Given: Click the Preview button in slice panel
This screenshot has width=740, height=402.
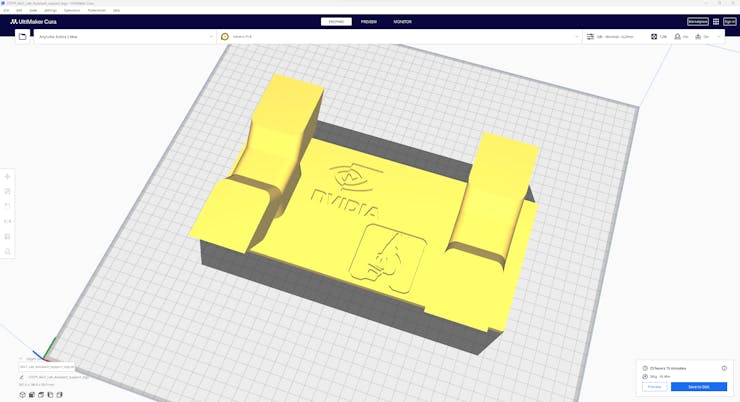Looking at the screenshot, I should [655, 387].
